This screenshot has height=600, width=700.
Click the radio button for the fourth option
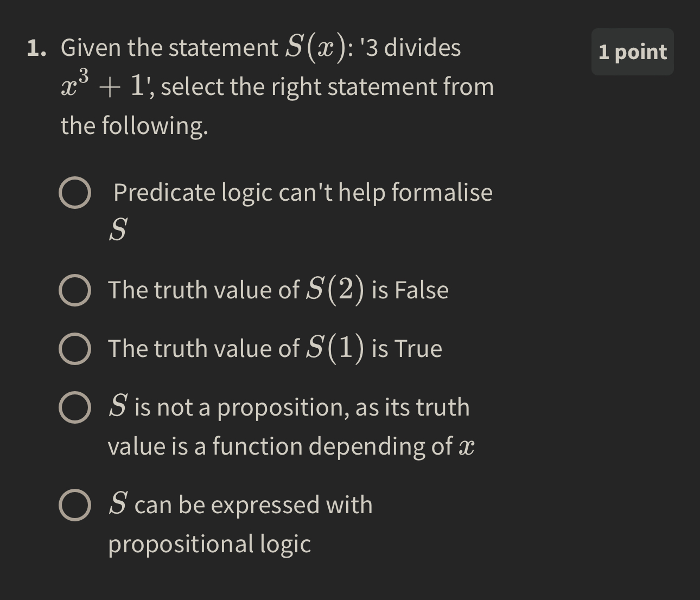(75, 407)
